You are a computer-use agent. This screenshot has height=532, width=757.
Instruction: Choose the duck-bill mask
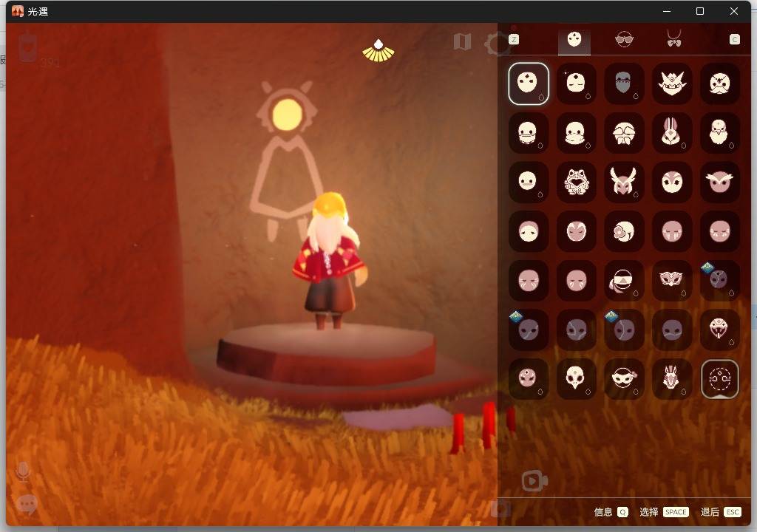point(576,133)
